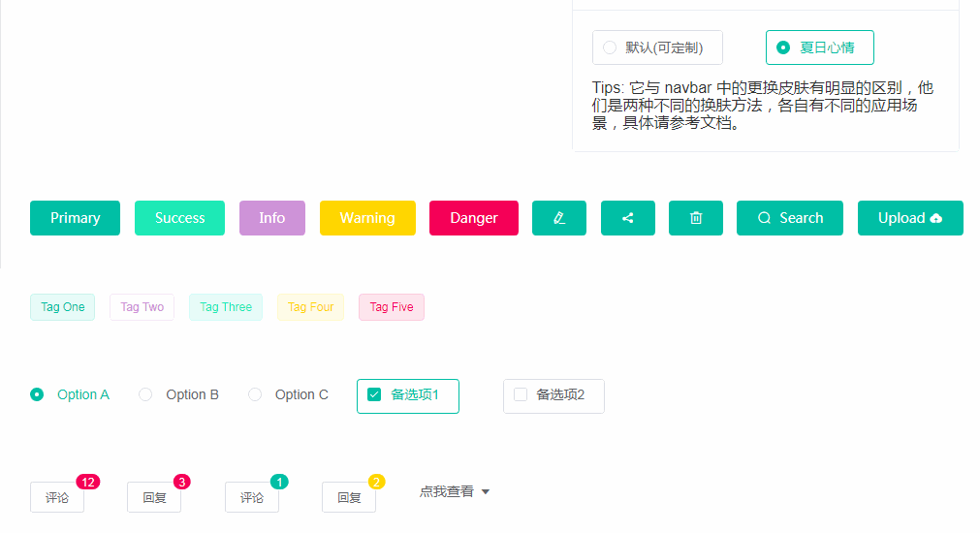Click the Tips paragraph about navbar

[x=763, y=105]
